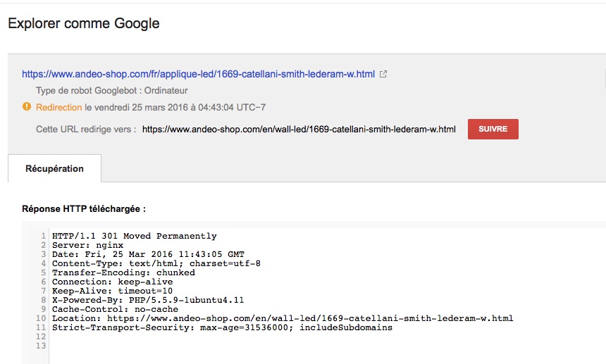Click the external link icon beside the URL

pyautogui.click(x=383, y=73)
